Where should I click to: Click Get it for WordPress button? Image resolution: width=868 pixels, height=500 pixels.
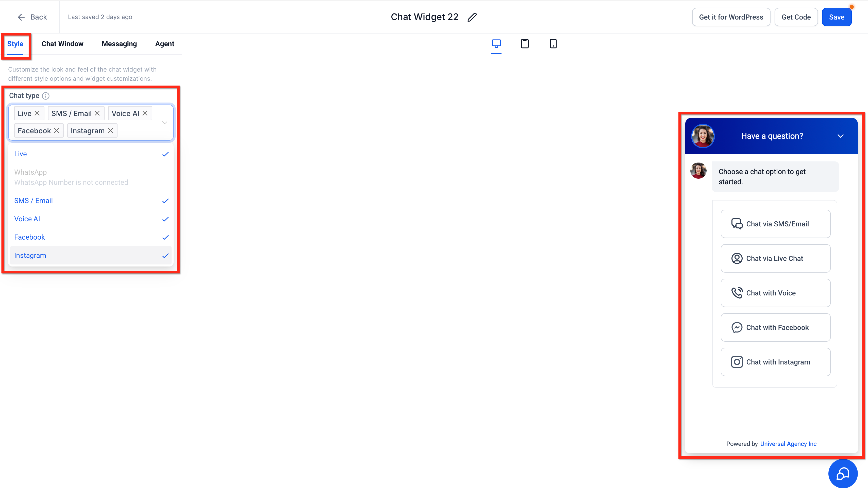[x=731, y=17]
